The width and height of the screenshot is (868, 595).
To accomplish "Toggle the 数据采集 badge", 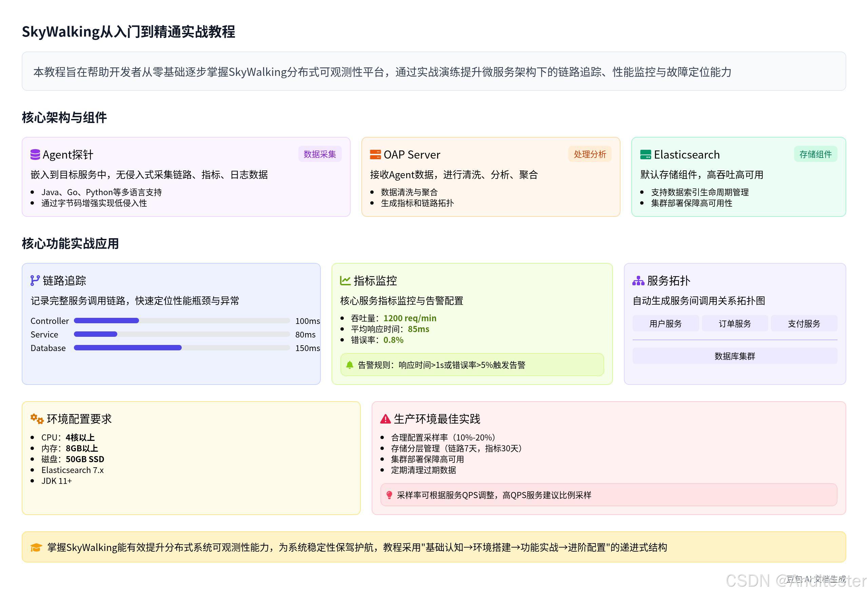I will click(320, 154).
